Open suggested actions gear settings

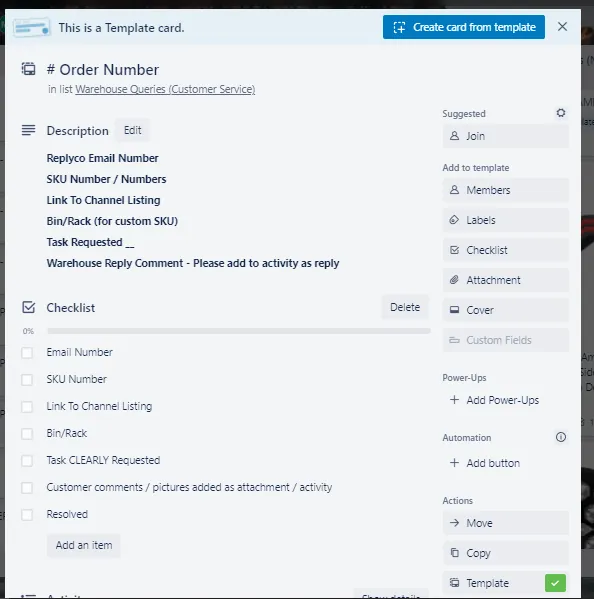tap(560, 113)
